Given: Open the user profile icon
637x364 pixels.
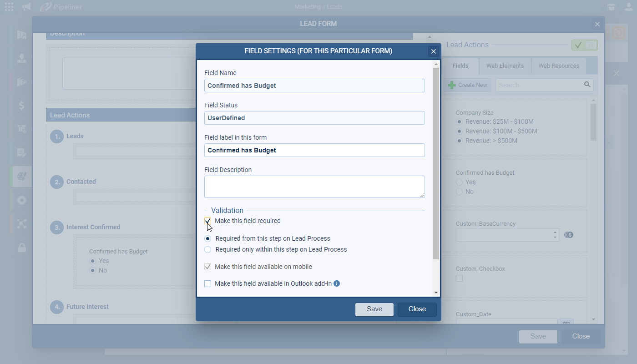Looking at the screenshot, I should pos(628,7).
